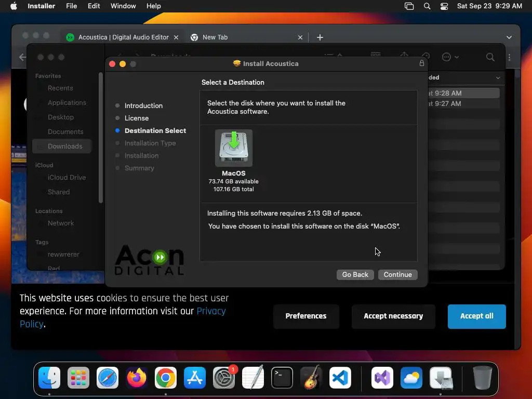Viewport: 532px width, 399px height.
Task: Select iCloud Drive in Finder sidebar
Action: [67, 178]
